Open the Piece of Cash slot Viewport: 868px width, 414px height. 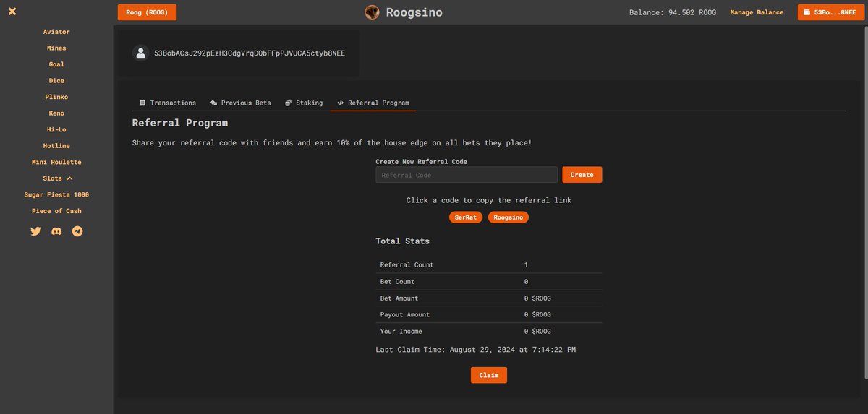click(x=56, y=211)
